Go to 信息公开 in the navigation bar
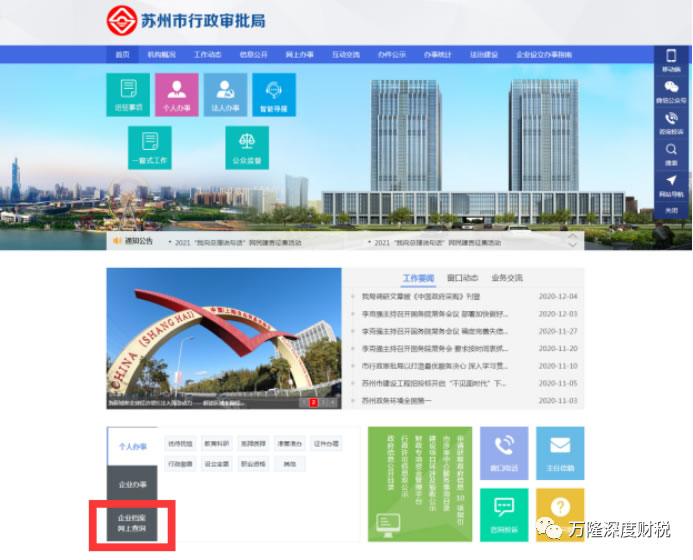Viewport: 693px width, 560px height. point(254,55)
